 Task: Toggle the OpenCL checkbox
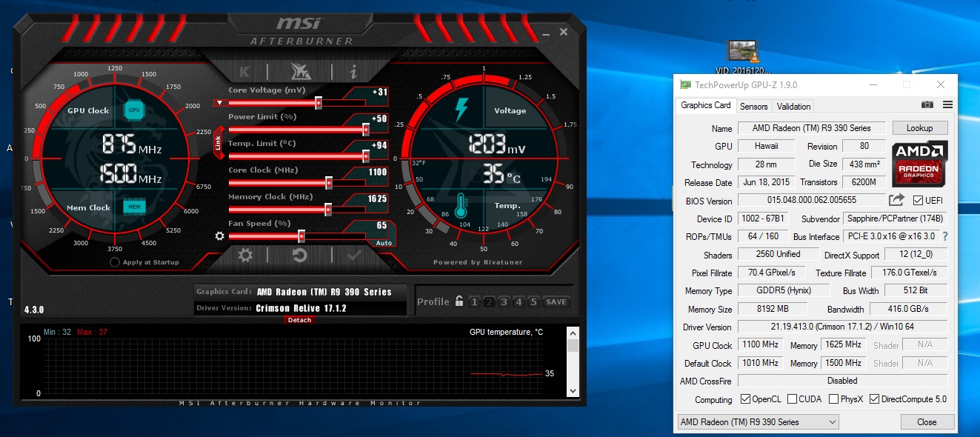746,399
